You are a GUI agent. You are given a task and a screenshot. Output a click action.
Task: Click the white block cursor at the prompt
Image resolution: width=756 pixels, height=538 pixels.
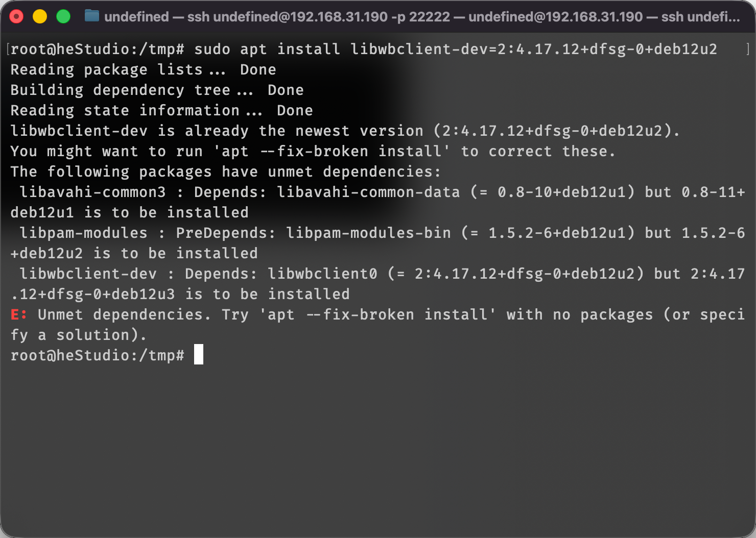(199, 355)
